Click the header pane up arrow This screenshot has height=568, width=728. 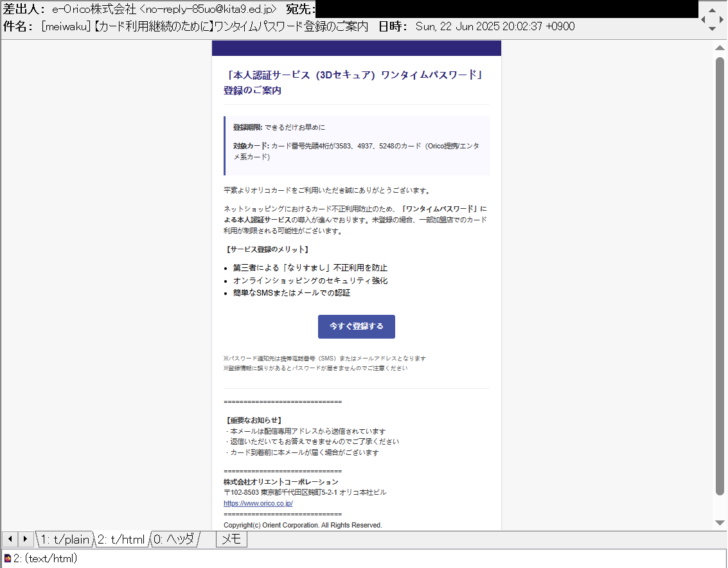pyautogui.click(x=712, y=10)
